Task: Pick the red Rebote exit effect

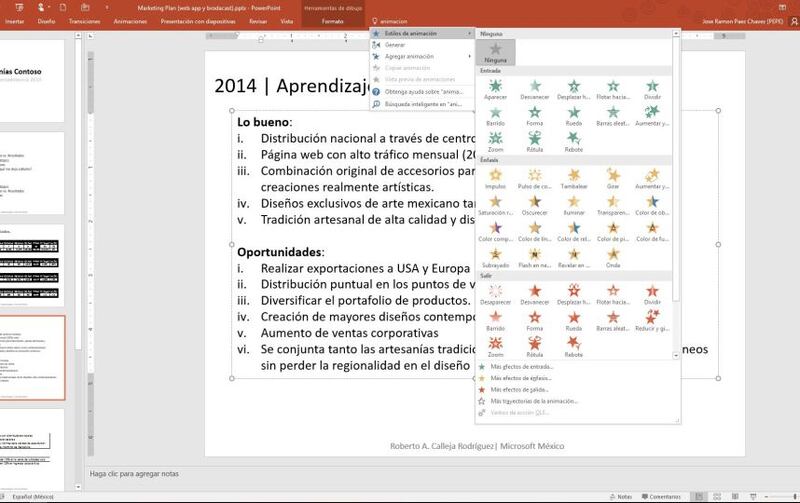Action: [574, 348]
